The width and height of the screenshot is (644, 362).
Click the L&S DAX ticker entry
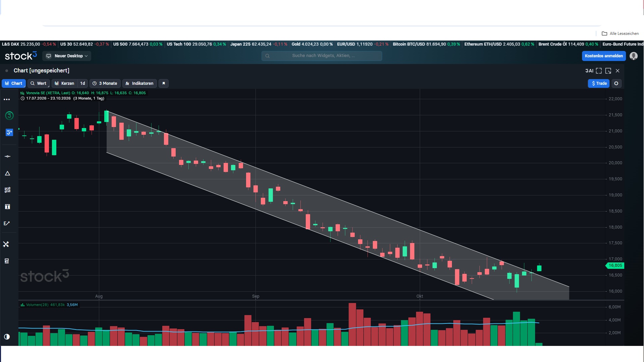[x=29, y=44]
